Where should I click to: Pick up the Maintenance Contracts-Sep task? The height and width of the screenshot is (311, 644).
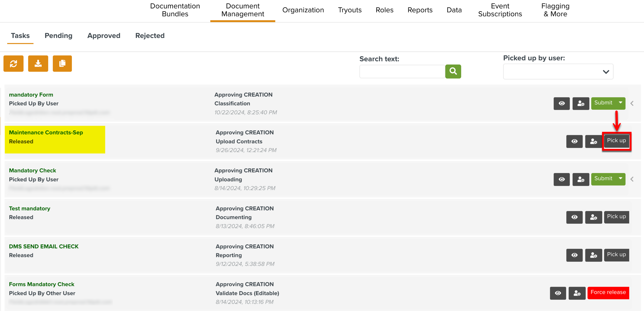point(616,141)
